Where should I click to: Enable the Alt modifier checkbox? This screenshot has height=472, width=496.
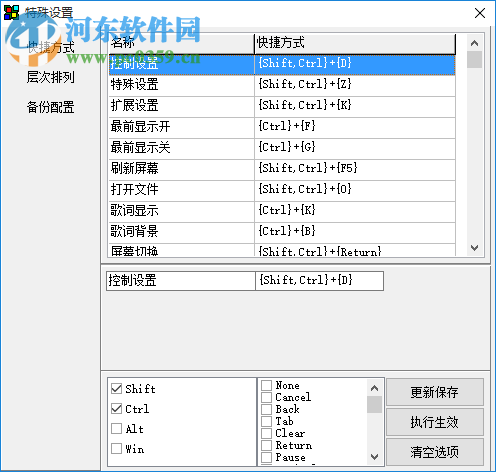coord(116,428)
